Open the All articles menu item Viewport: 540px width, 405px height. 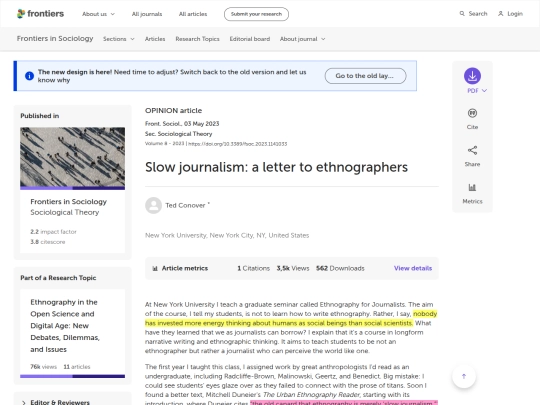(193, 14)
